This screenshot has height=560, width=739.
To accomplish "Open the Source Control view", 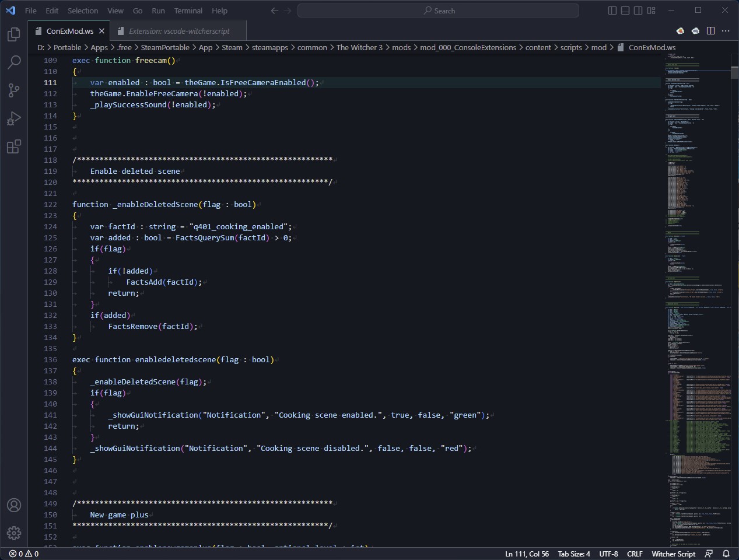I will point(13,90).
